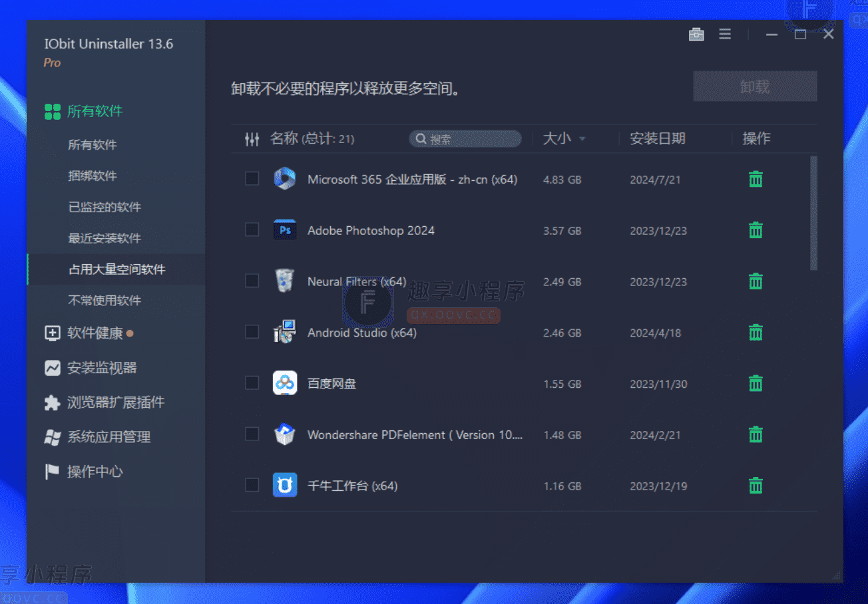Tick checkbox for Adobe Photoshop 2024

tap(252, 229)
